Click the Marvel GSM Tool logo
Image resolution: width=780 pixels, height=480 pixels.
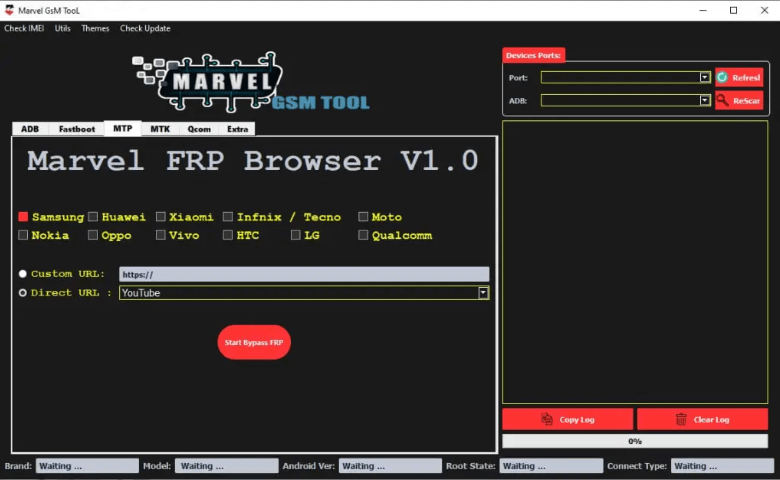(251, 82)
